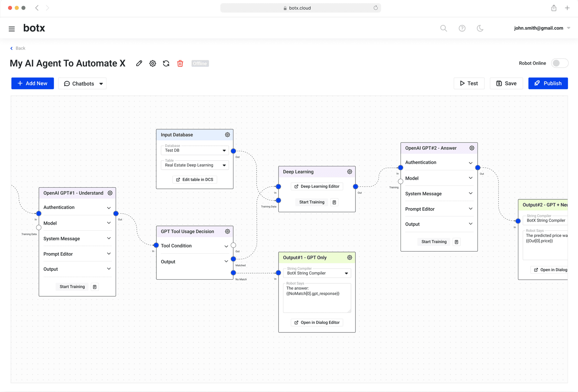Click the training log icon in Deep Learning node
578x392 pixels.
pos(335,202)
